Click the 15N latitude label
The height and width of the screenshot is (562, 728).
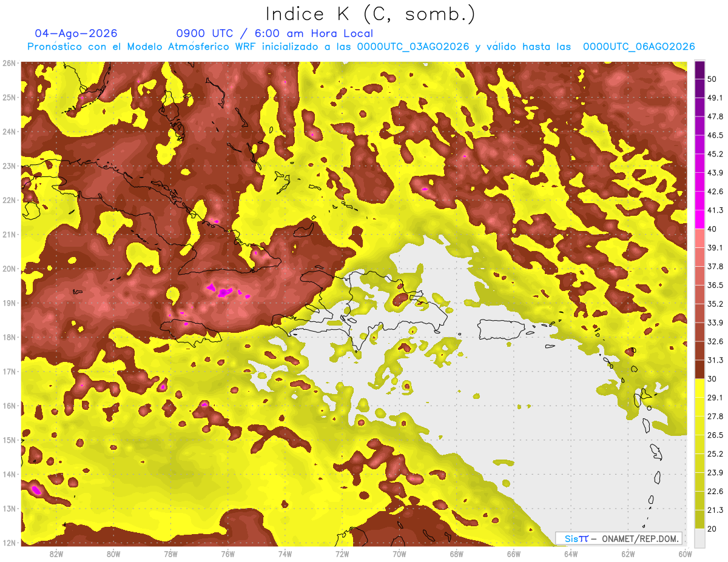9,440
